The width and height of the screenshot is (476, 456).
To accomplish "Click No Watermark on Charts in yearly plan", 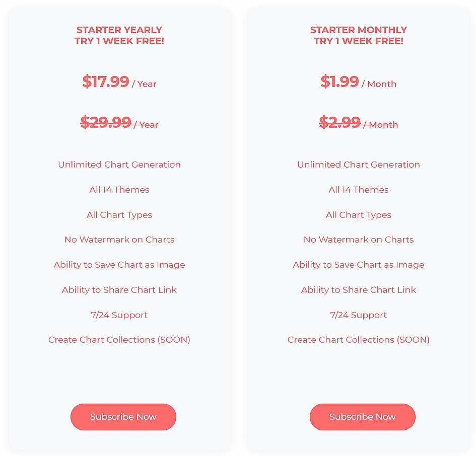I will pos(119,240).
